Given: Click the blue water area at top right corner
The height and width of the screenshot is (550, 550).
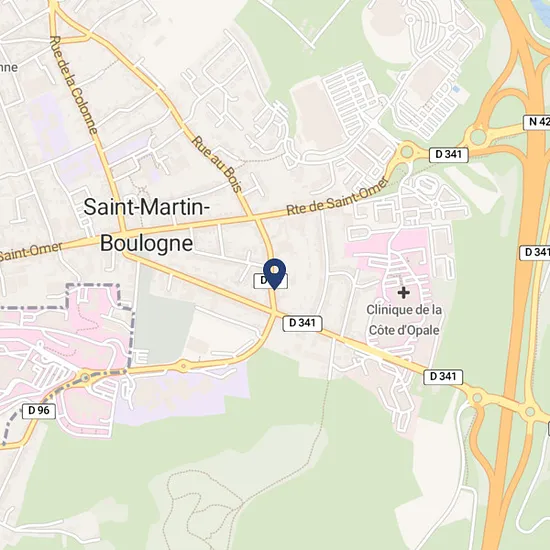Looking at the screenshot, I should click(540, 6).
